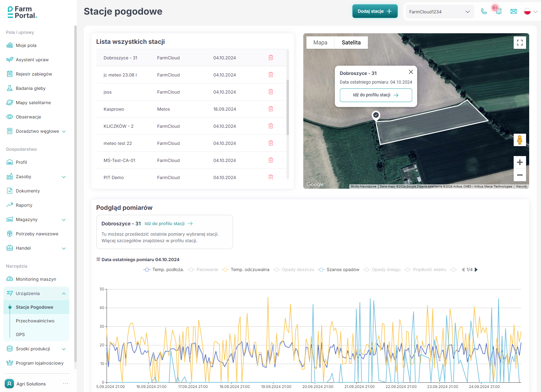
Task: Switch map to Satelita tab
Action: point(351,43)
